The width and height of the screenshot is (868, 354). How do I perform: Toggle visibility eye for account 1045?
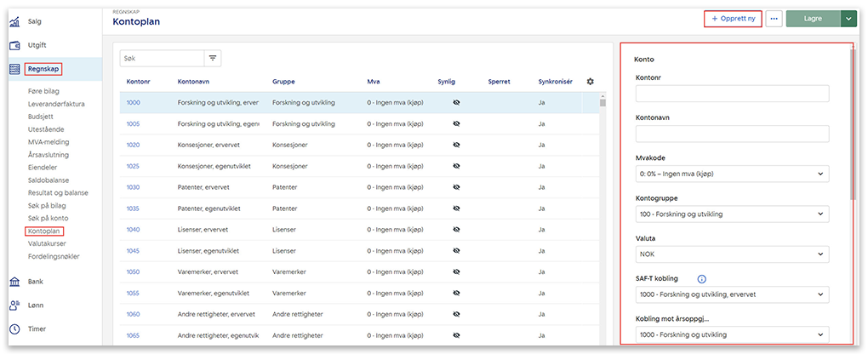pyautogui.click(x=456, y=250)
